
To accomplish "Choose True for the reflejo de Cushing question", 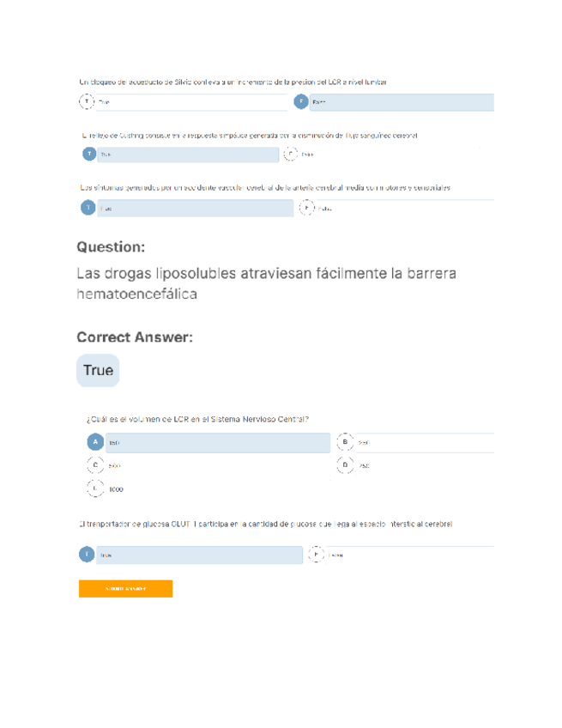I will click(x=88, y=155).
